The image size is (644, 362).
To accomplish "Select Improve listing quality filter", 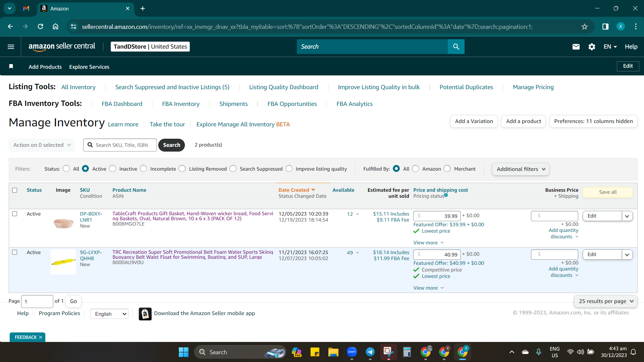I will 289,169.
